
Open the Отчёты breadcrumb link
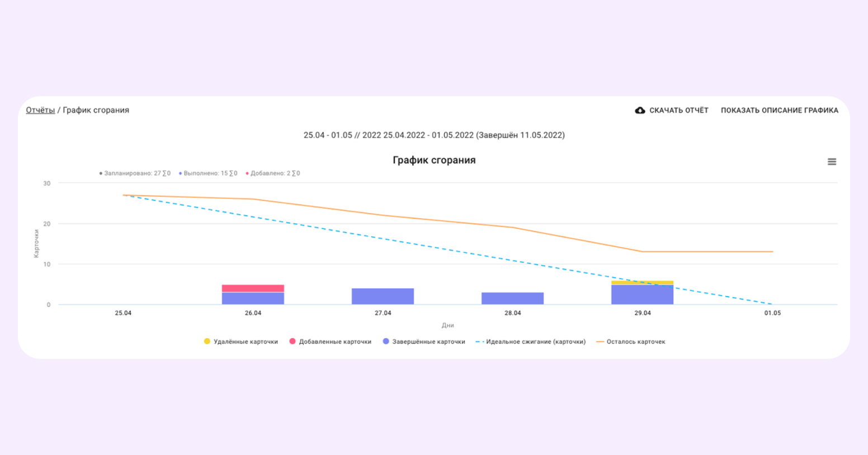pos(40,110)
